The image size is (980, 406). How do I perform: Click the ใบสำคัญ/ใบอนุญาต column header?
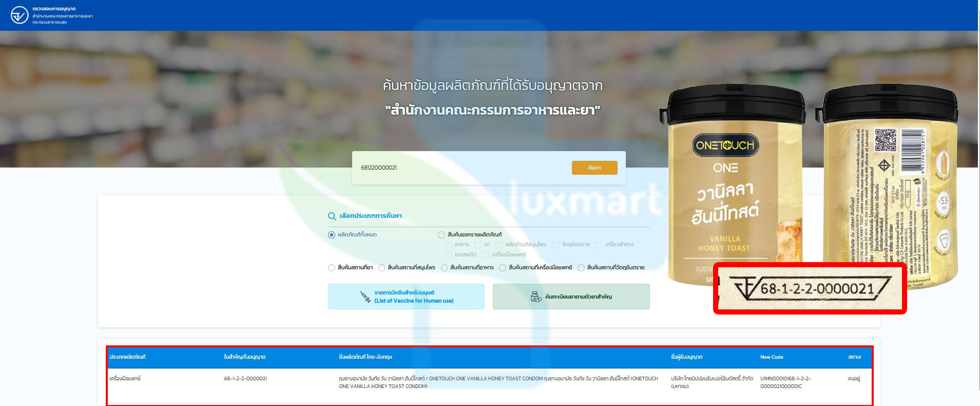pos(244,357)
